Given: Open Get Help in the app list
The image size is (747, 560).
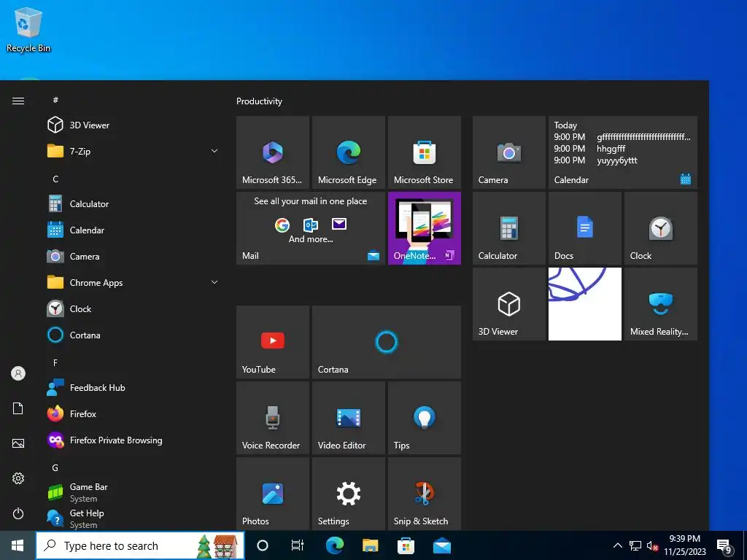Looking at the screenshot, I should 132,519.
